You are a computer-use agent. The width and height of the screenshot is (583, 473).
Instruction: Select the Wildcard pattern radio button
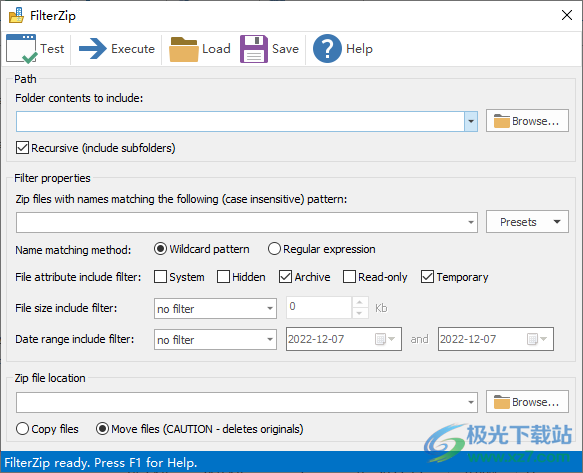pos(160,249)
